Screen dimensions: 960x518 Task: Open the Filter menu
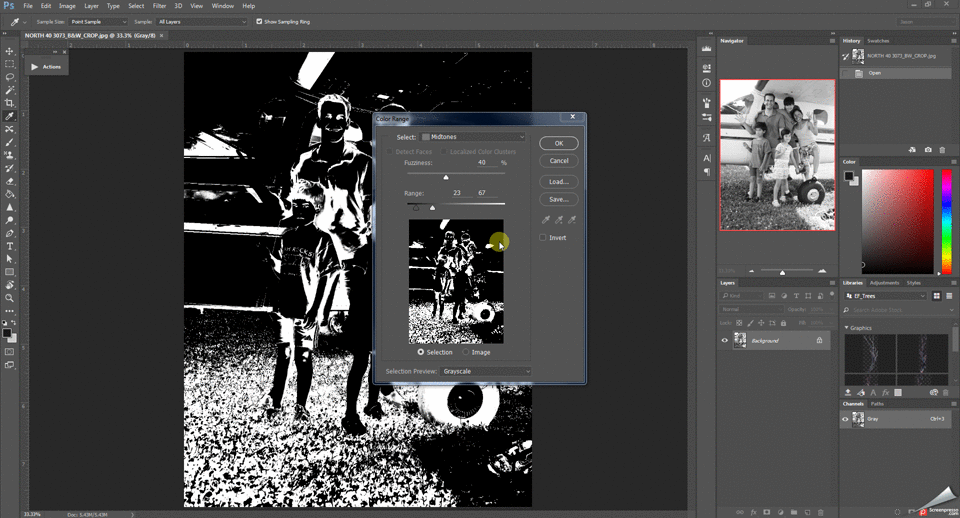click(159, 6)
